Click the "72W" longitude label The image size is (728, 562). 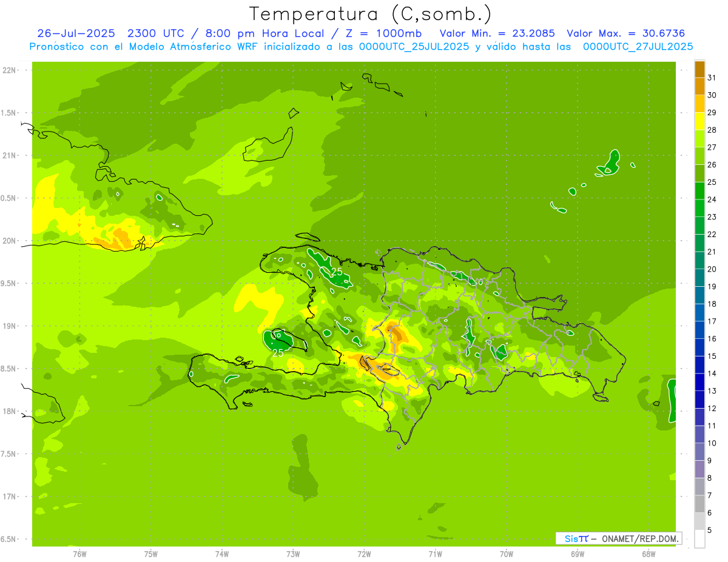[x=364, y=554]
